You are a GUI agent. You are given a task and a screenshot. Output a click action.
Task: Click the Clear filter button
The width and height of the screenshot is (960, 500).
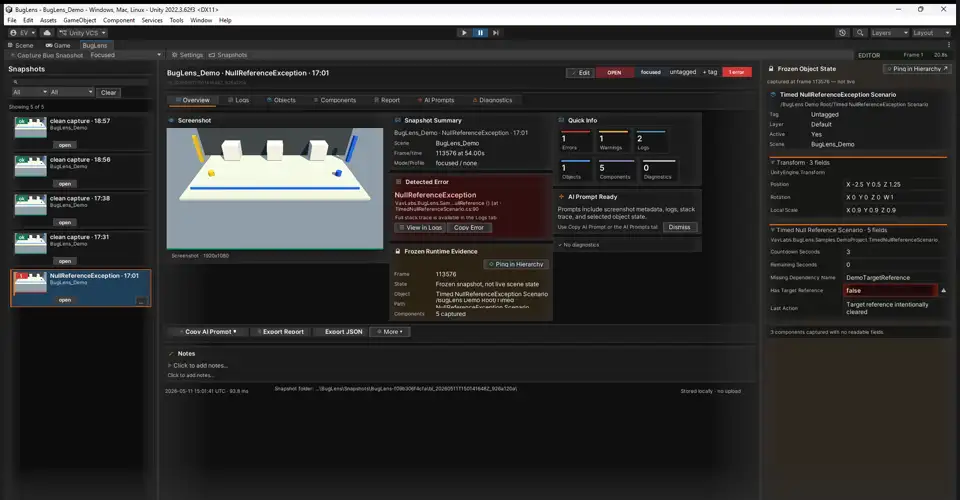(108, 92)
